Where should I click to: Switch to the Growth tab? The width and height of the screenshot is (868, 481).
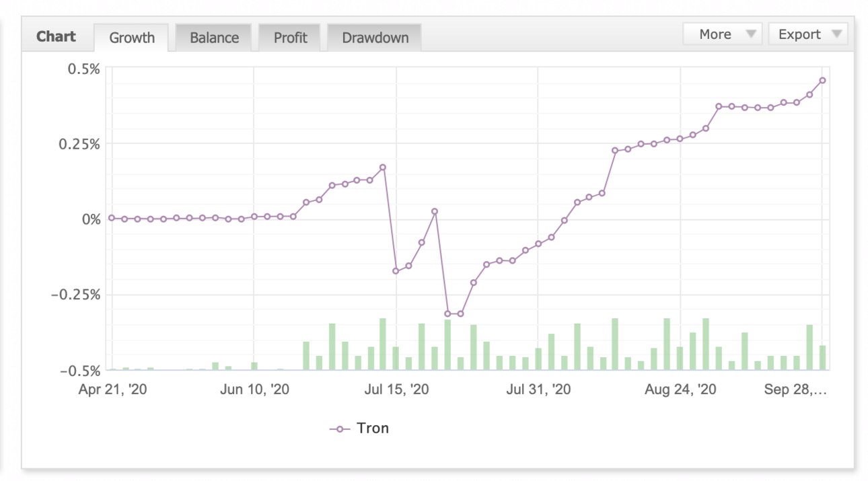[x=132, y=38]
